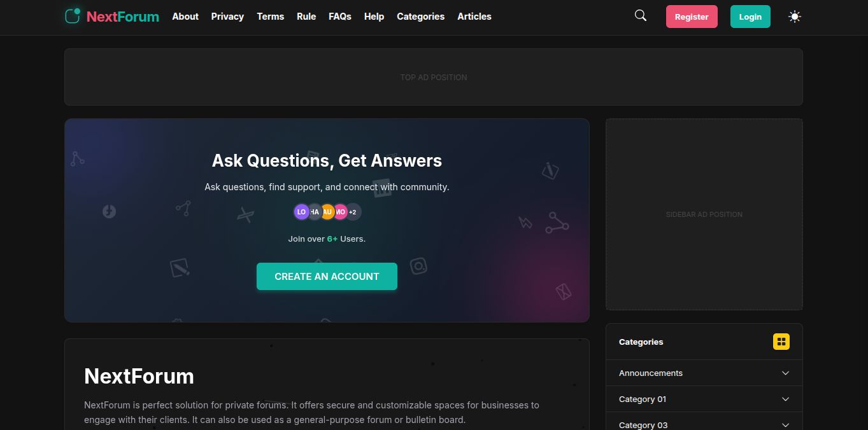Click the pink MO user avatar

coord(341,212)
